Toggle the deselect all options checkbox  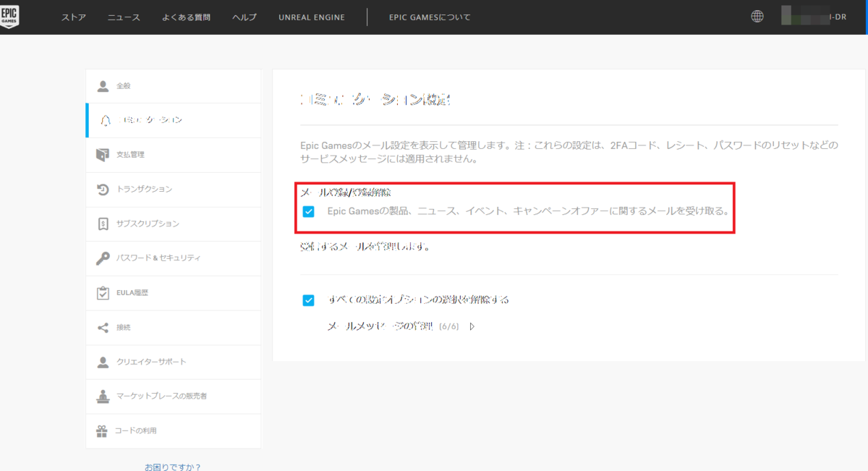click(x=309, y=300)
